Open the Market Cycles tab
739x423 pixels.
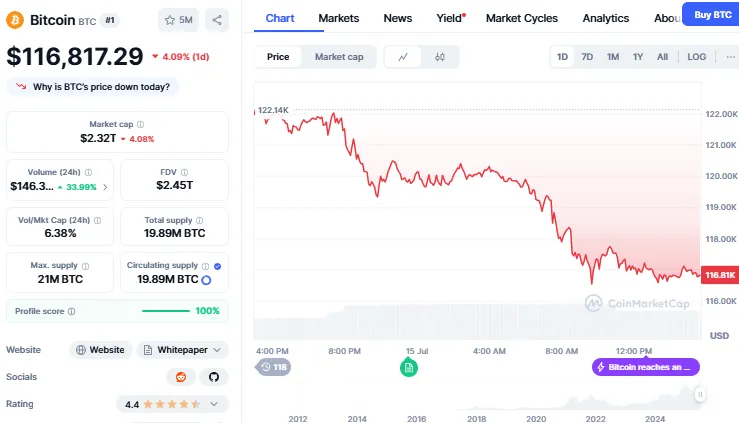coord(520,18)
